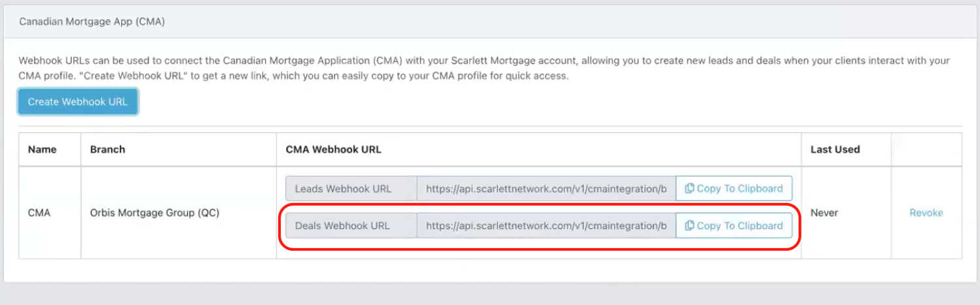Click the Create Webhook URL button
This screenshot has width=980, height=305.
pos(77,102)
